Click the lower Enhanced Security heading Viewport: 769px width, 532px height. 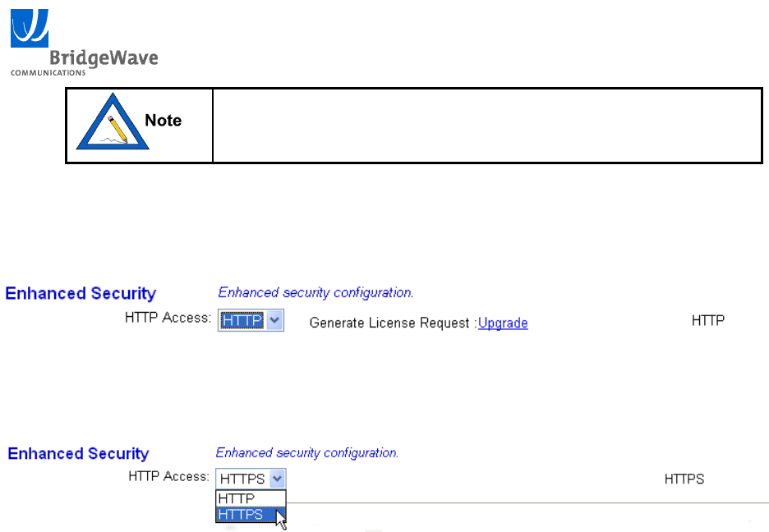(x=79, y=454)
